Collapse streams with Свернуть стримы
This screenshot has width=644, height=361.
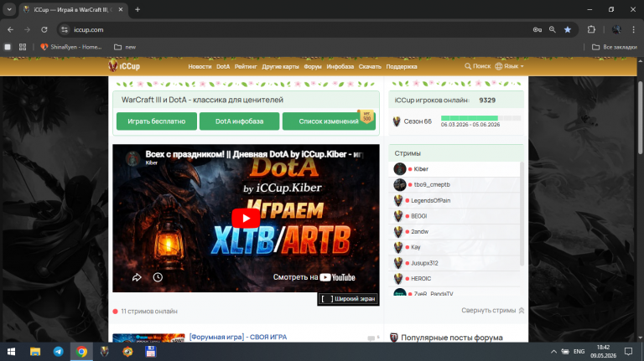(x=492, y=311)
